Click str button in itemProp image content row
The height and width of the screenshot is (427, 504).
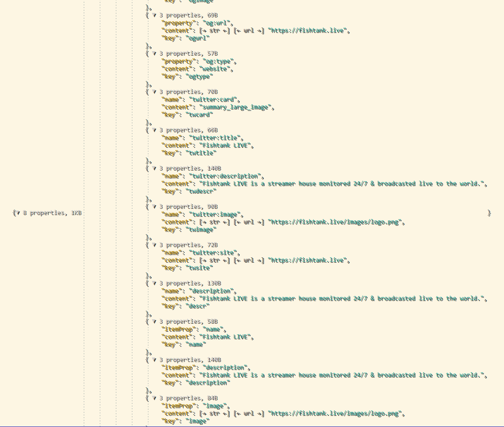click(x=214, y=414)
